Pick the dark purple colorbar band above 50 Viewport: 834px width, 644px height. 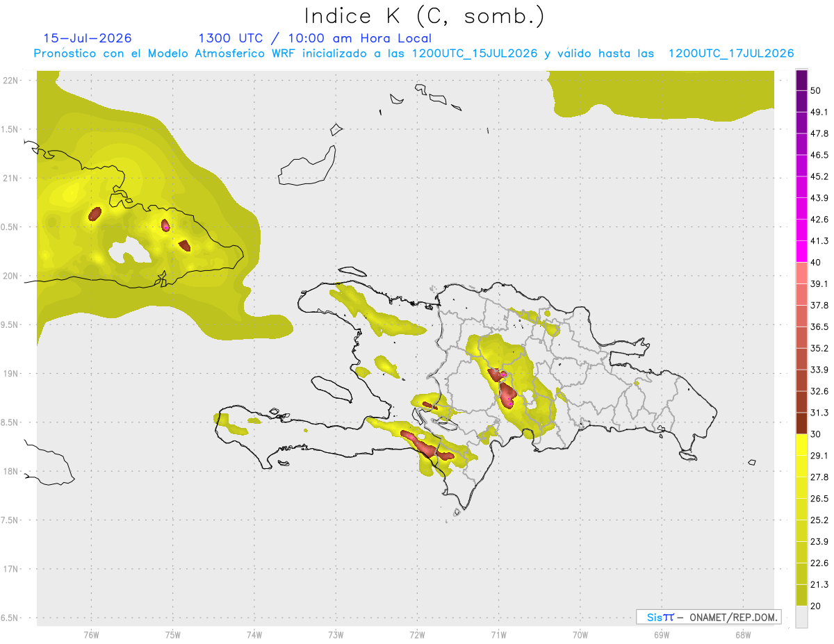[802, 80]
